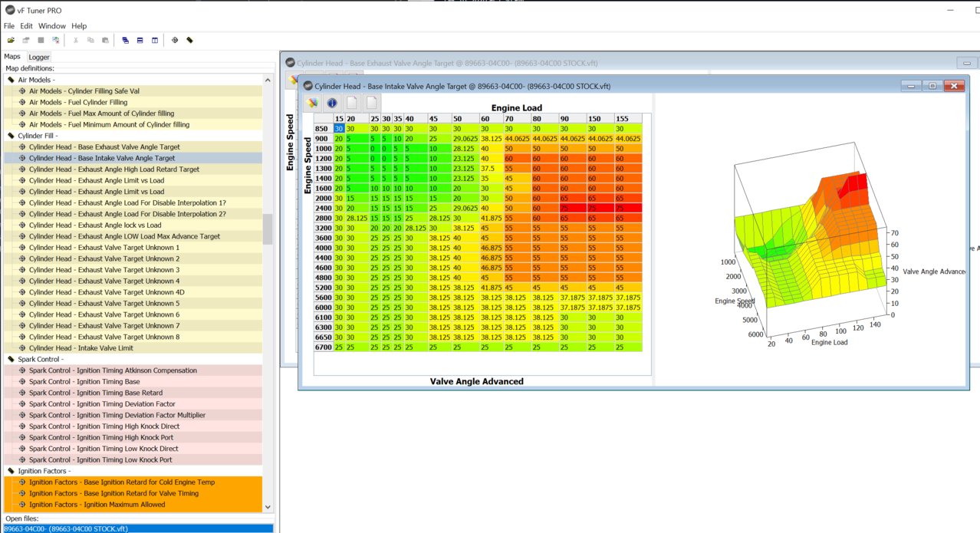
Task: Click the compare files toolbar icon
Action: point(55,40)
